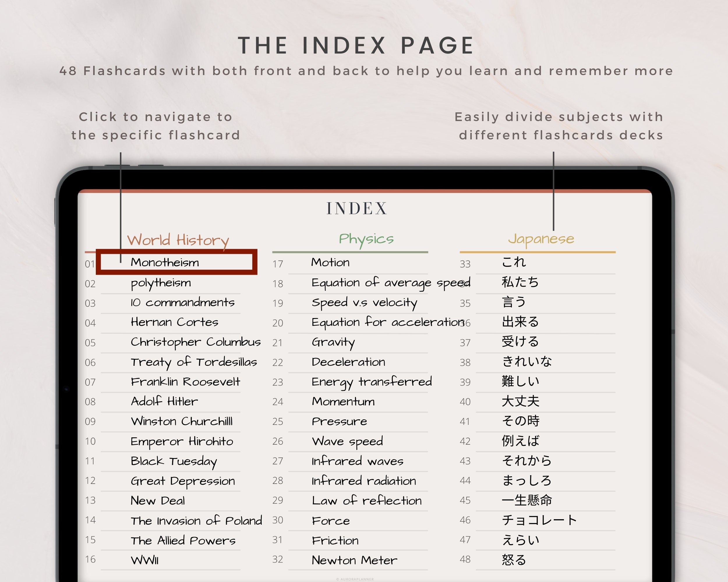Open the Black Tuesday flashcard

click(x=174, y=461)
